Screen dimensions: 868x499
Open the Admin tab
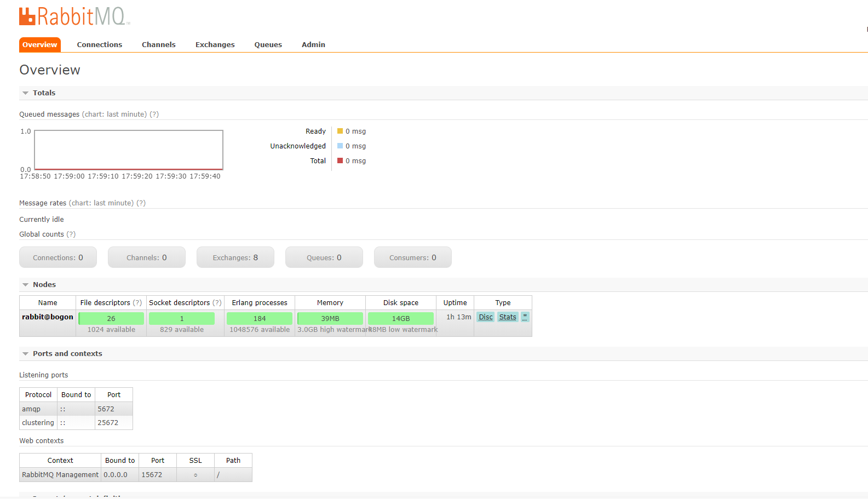(313, 45)
